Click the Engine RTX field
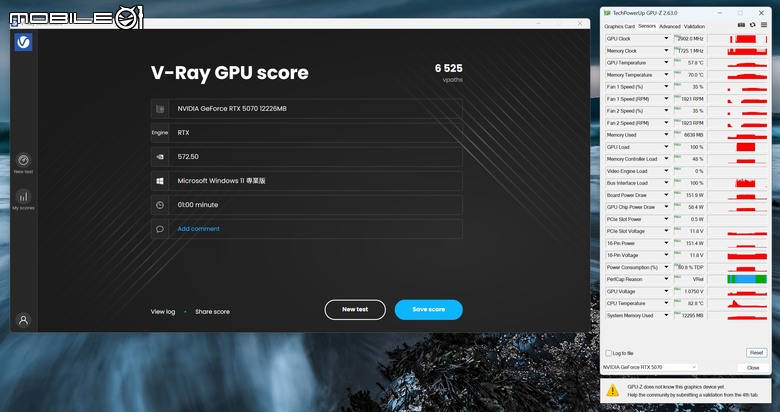The image size is (780, 412). (306, 133)
